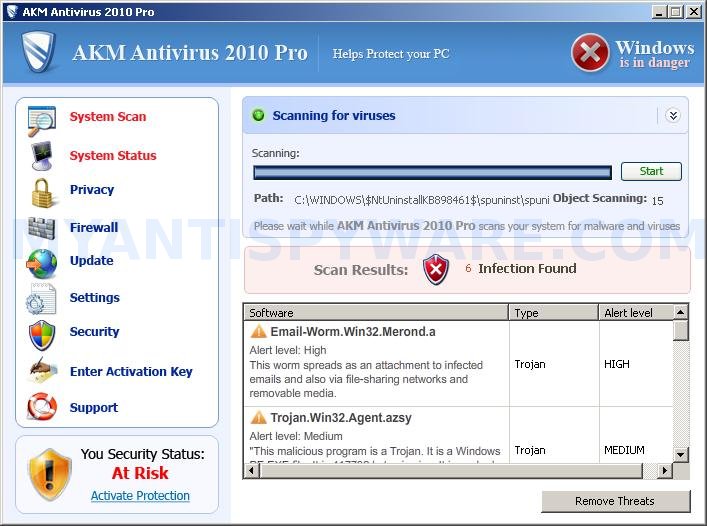
Task: Click the Firewall brick wall icon
Action: 41,228
